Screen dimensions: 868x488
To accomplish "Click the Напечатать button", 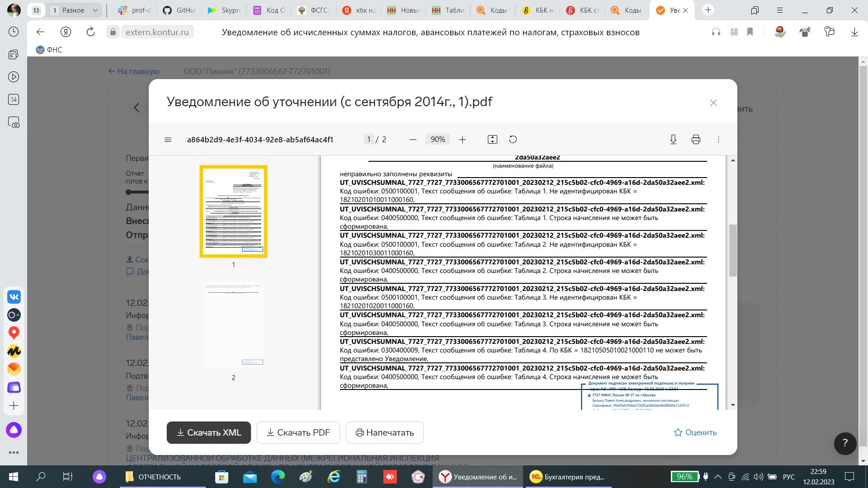I will point(385,432).
